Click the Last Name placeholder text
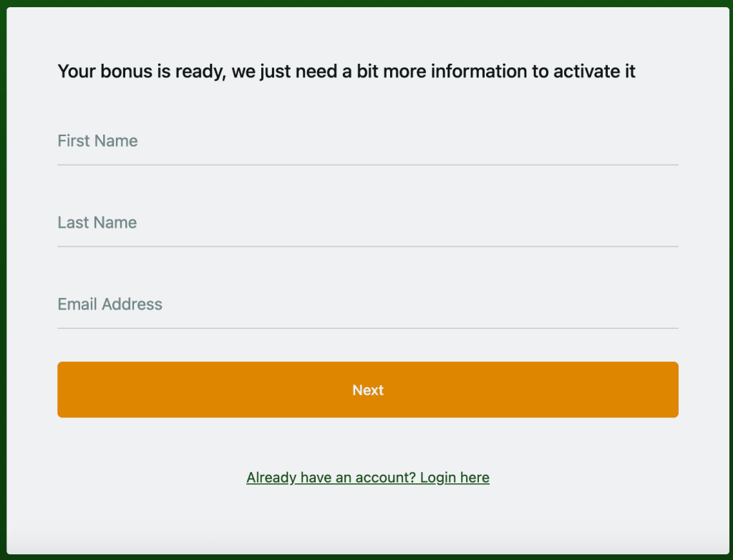The height and width of the screenshot is (560, 733). [x=97, y=223]
